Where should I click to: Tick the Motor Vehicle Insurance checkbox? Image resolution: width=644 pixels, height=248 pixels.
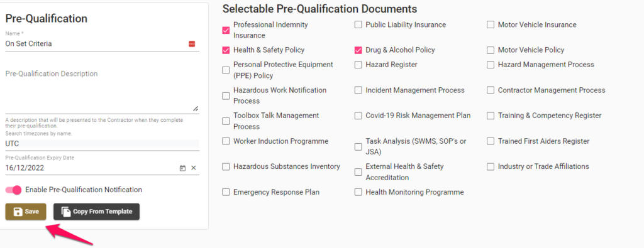pos(491,25)
